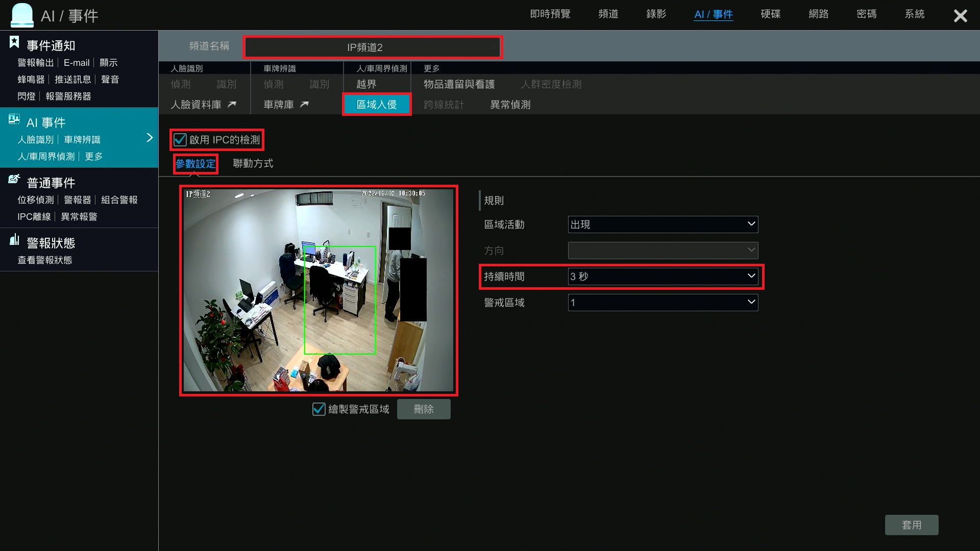The image size is (980, 551).
Task: Open 位移偵測 in sidebar
Action: tap(36, 200)
